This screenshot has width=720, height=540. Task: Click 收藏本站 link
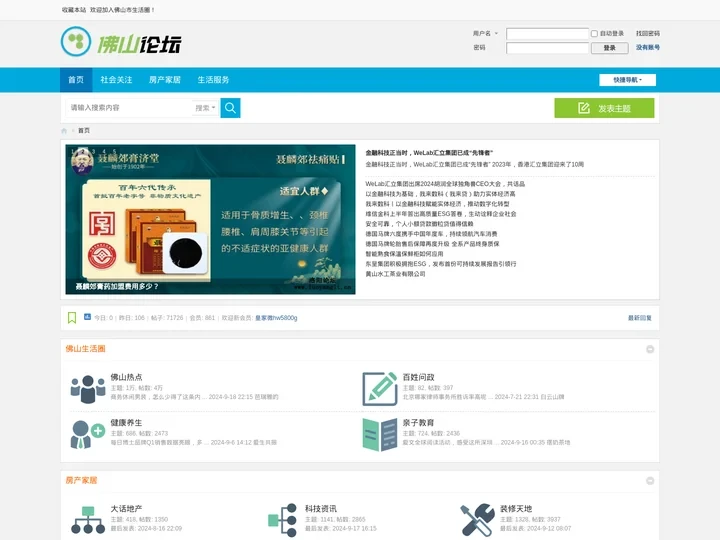tap(74, 10)
